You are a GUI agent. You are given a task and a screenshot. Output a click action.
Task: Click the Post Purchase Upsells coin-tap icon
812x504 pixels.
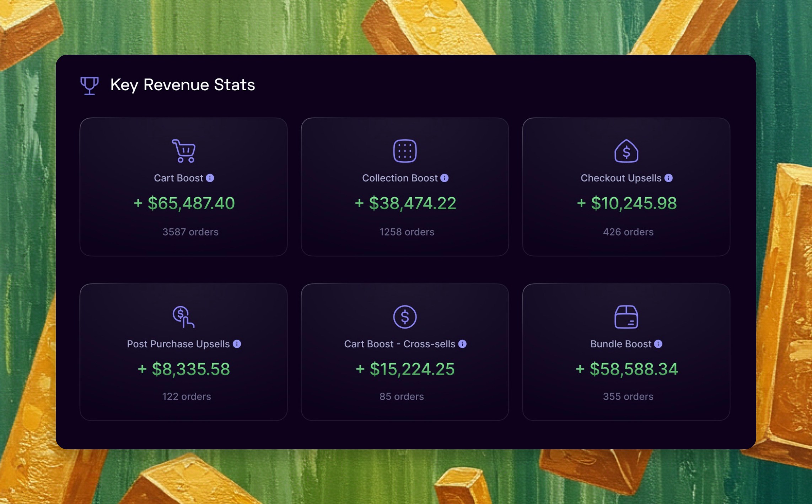tap(183, 317)
